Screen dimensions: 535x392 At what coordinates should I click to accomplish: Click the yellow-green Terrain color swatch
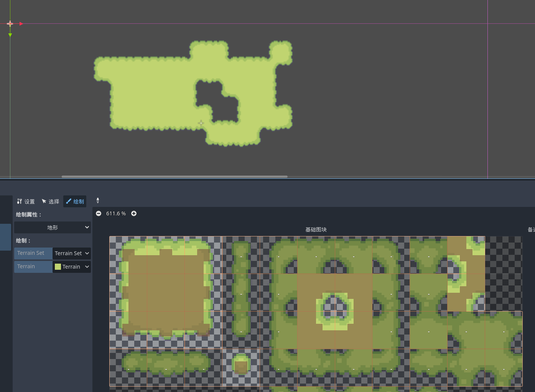click(x=58, y=267)
